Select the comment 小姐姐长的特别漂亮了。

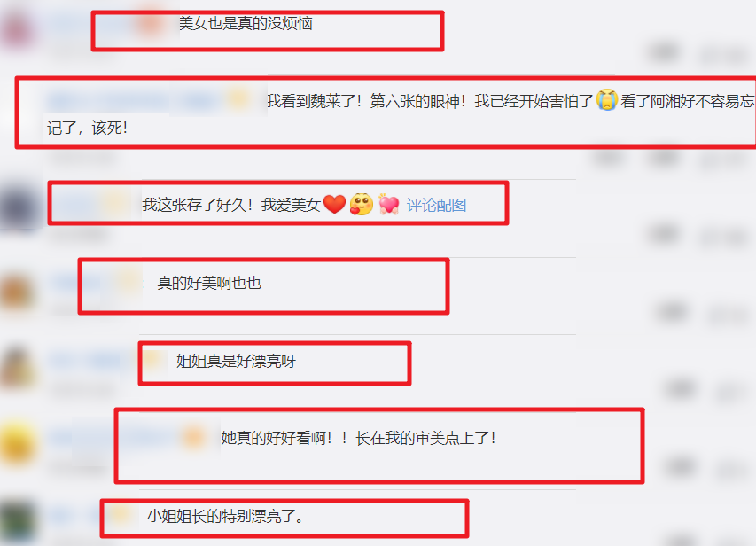click(226, 516)
